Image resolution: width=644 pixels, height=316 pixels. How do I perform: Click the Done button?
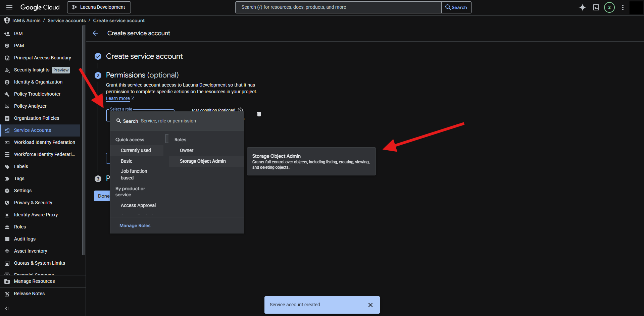103,196
